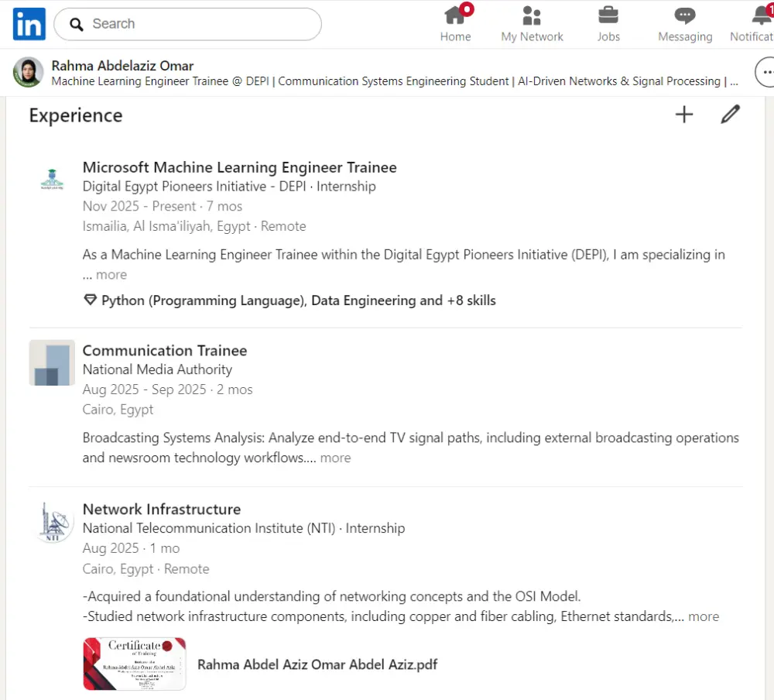
Task: Edit experience section with pencil icon
Action: 730,115
